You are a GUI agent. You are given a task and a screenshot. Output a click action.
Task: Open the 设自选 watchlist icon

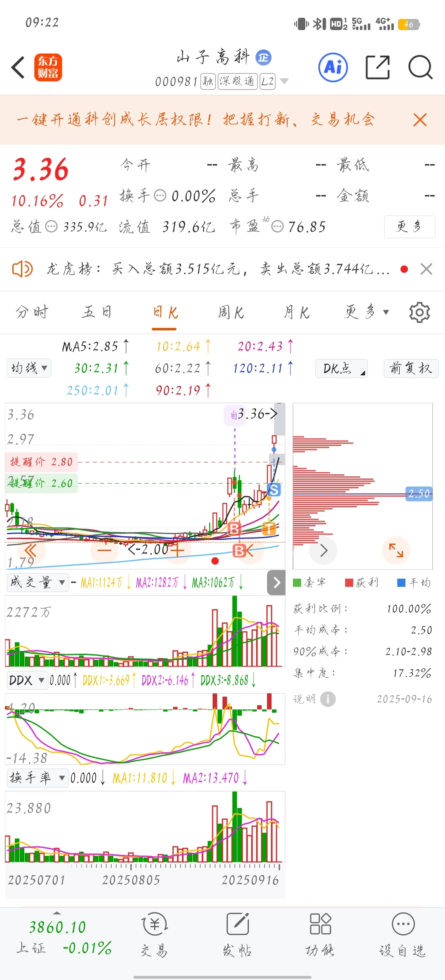click(403, 934)
